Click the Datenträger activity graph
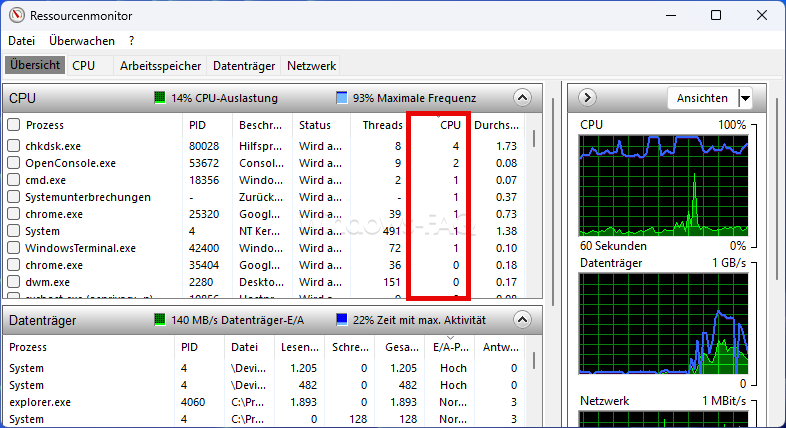Screen dimensions: 786x428 pyautogui.click(x=664, y=324)
